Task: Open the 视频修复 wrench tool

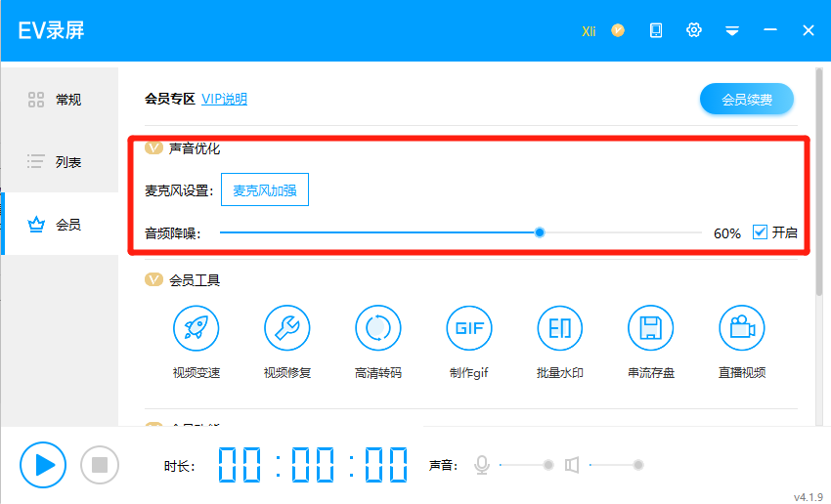Action: point(287,329)
